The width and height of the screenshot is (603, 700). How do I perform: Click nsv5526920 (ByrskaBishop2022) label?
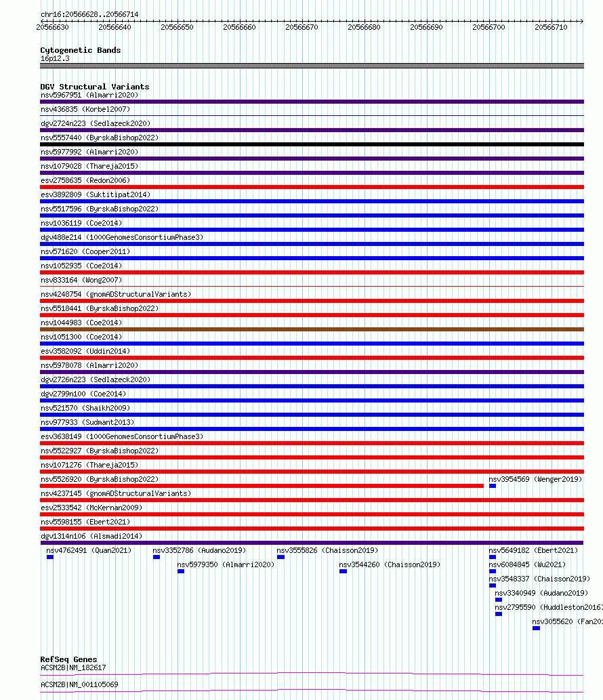pos(100,480)
